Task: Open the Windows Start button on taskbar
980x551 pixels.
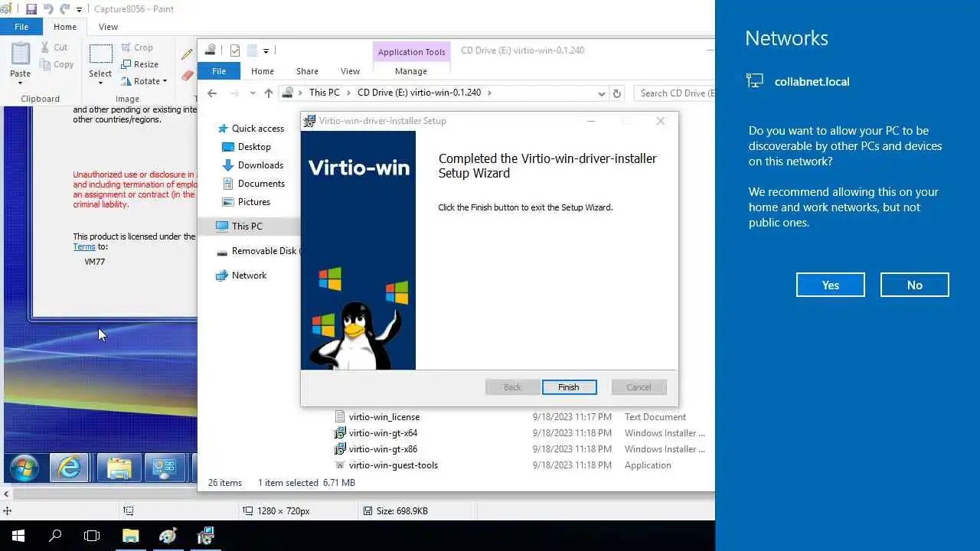Action: coord(18,536)
